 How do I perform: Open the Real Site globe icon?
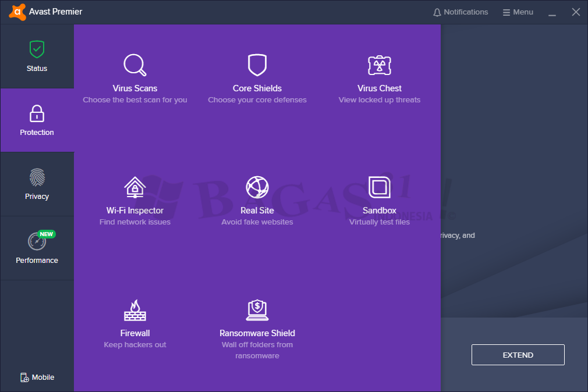point(257,187)
